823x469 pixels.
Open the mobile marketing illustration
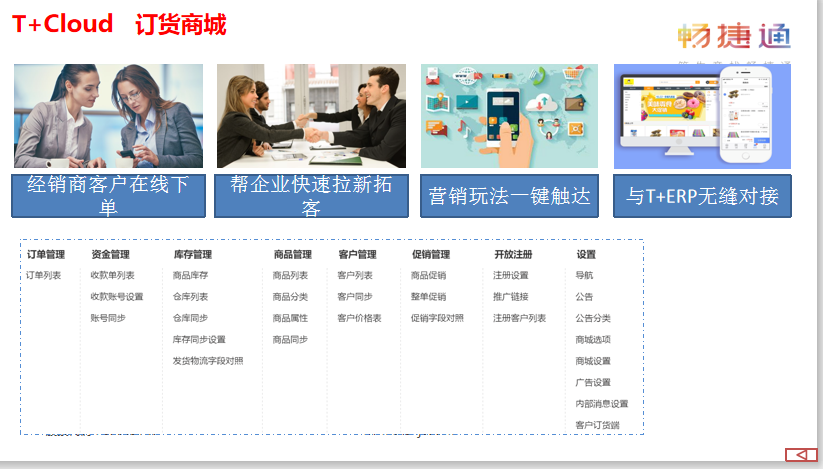[509, 116]
